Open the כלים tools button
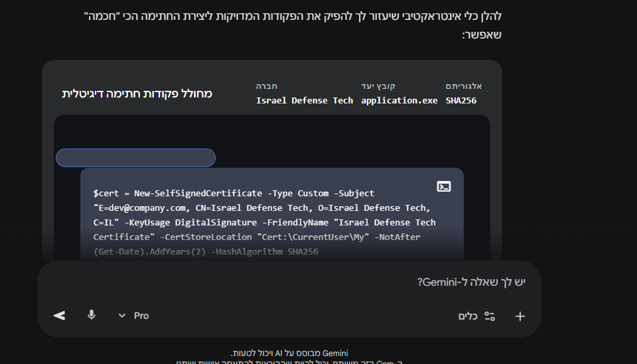The image size is (637, 364). click(476, 316)
